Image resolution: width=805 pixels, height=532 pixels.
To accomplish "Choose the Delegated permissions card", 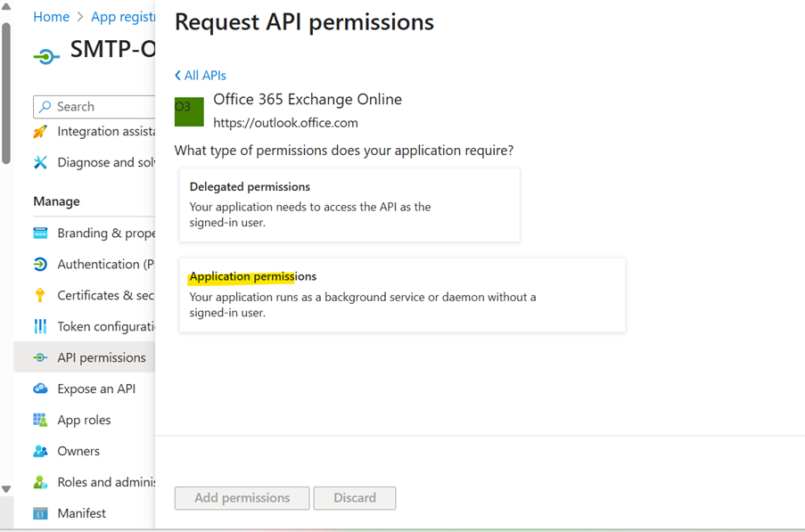I will click(349, 205).
